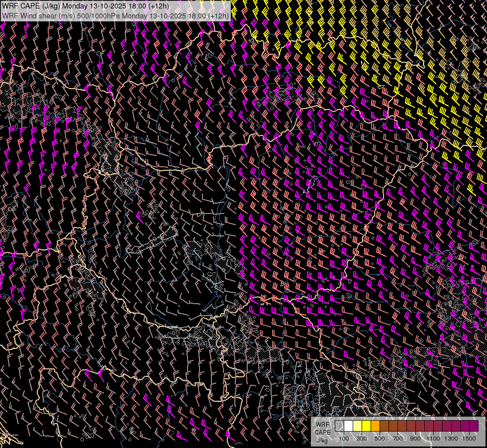Click the 700 value on the color scale
The width and height of the screenshot is (487, 448).
(x=397, y=439)
